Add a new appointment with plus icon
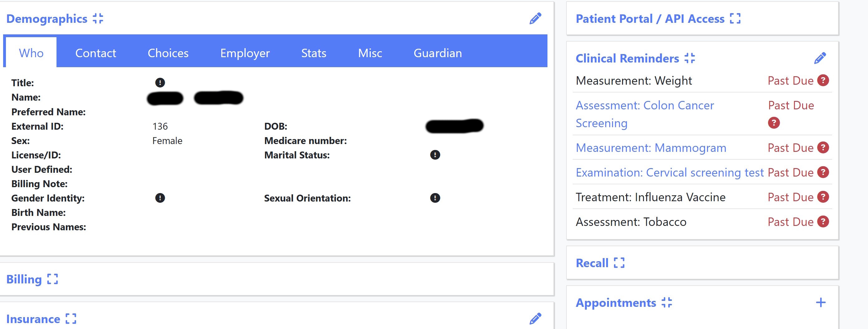Image resolution: width=868 pixels, height=329 pixels. coord(821,302)
